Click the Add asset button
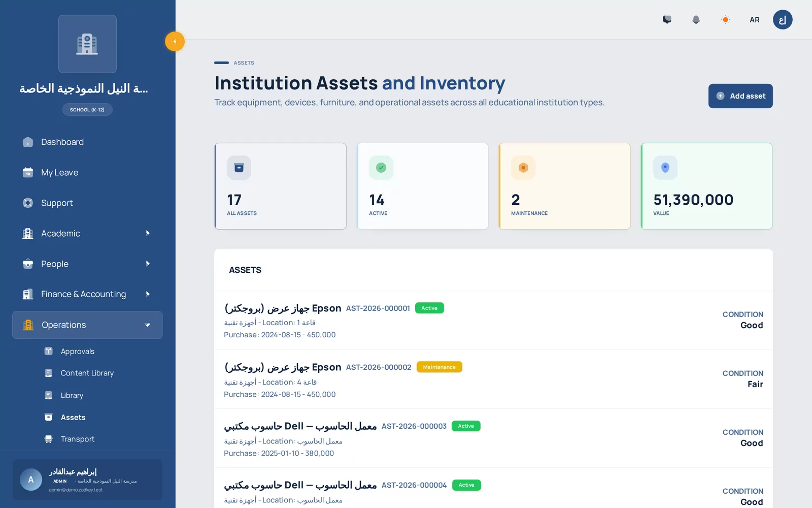 [x=740, y=96]
